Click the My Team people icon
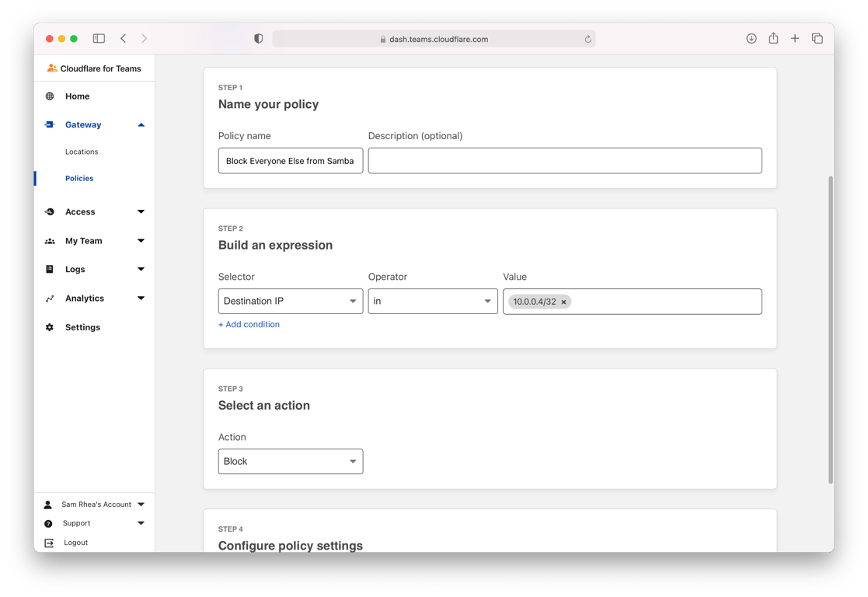This screenshot has width=868, height=597. pyautogui.click(x=50, y=241)
